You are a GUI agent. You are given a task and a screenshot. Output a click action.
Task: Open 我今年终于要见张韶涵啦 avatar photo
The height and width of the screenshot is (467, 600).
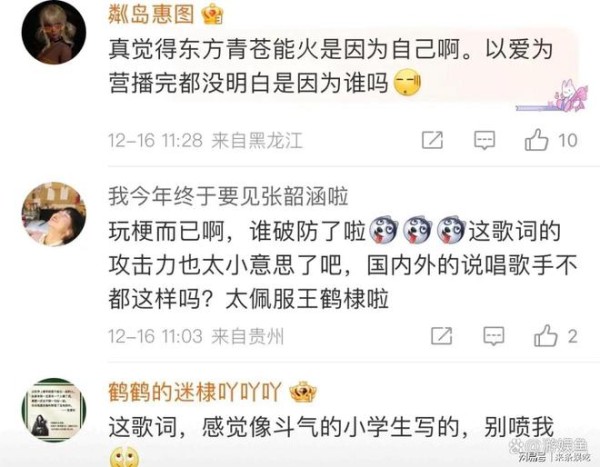click(54, 214)
